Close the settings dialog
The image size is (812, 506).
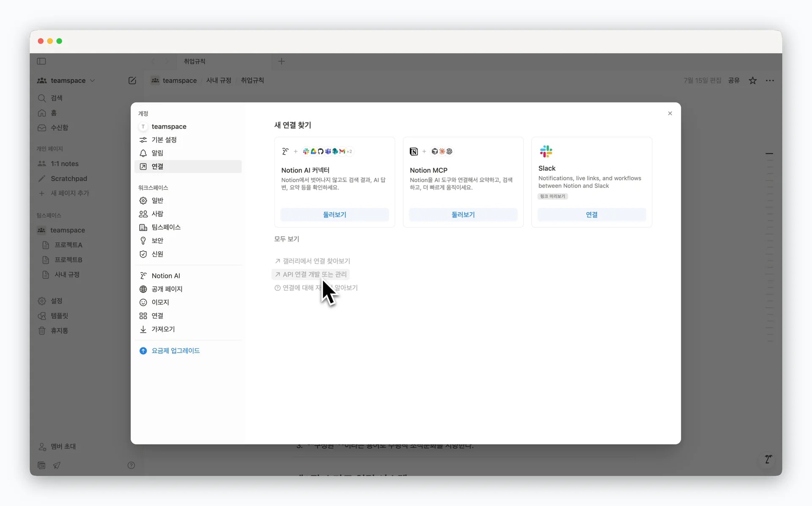tap(670, 113)
